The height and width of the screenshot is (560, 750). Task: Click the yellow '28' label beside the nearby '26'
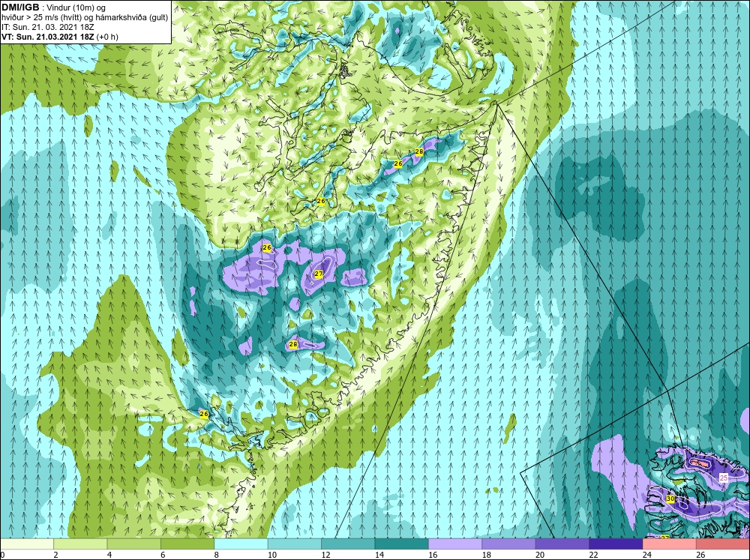coord(419,151)
